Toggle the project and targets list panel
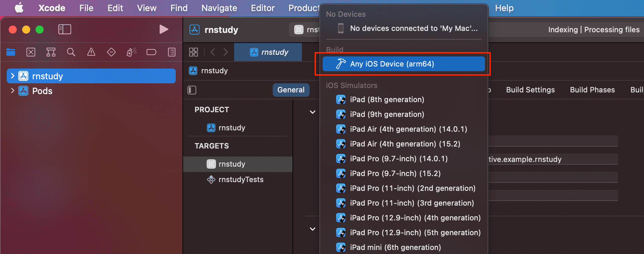Viewport: 644px width, 254px height. [x=192, y=90]
